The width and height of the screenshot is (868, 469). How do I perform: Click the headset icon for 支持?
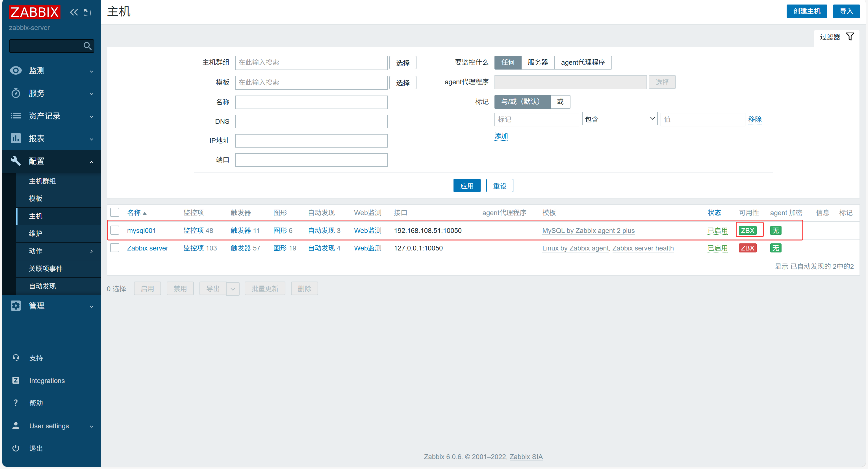coord(16,357)
